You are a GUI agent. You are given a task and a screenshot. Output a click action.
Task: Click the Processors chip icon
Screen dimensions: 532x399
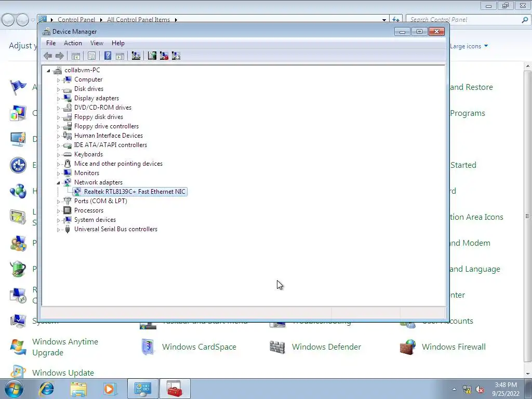click(68, 210)
